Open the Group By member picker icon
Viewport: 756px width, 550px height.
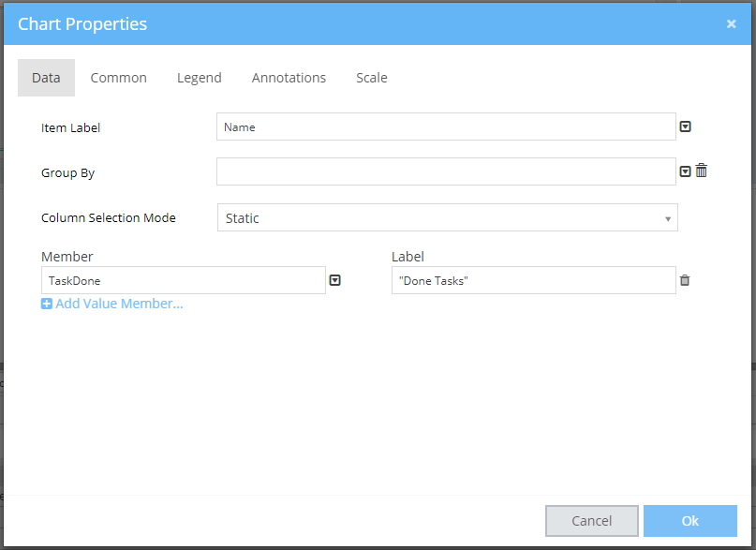pyautogui.click(x=685, y=171)
